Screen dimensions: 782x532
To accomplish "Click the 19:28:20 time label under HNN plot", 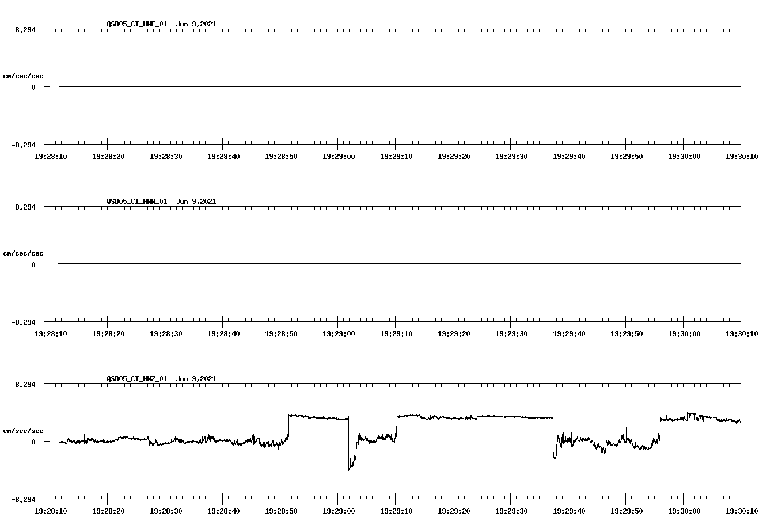I will click(108, 333).
